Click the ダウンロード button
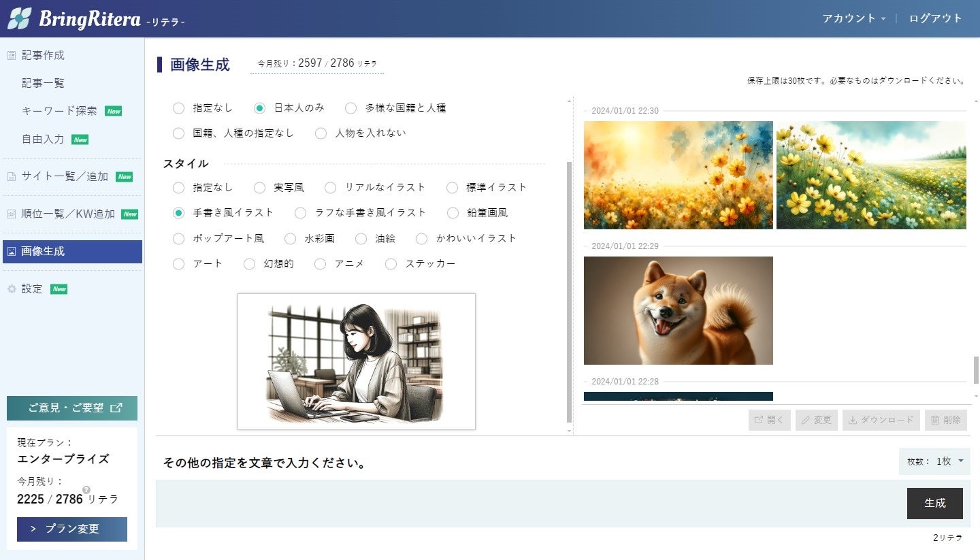Screen dimensions: 980x560 pyautogui.click(x=881, y=421)
